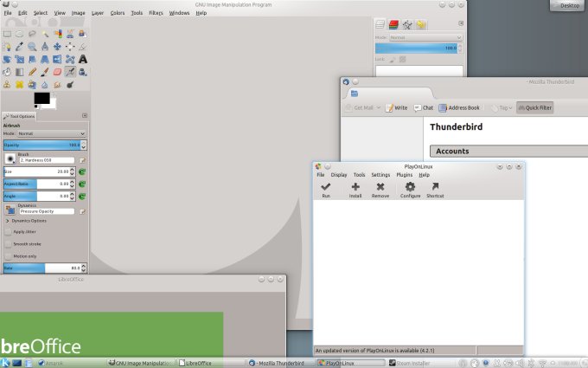Toggle Quick Filter in Thunderbird
Image resolution: width=588 pixels, height=368 pixels.
(534, 107)
